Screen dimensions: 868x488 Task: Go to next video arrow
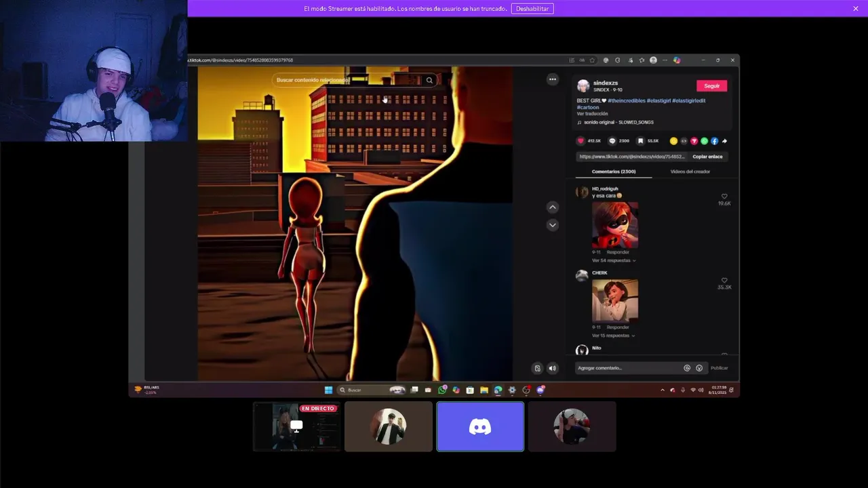click(x=553, y=225)
